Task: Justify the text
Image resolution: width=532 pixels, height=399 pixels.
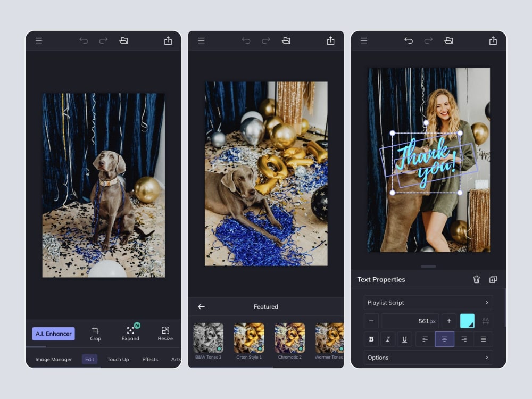Action: [x=483, y=339]
